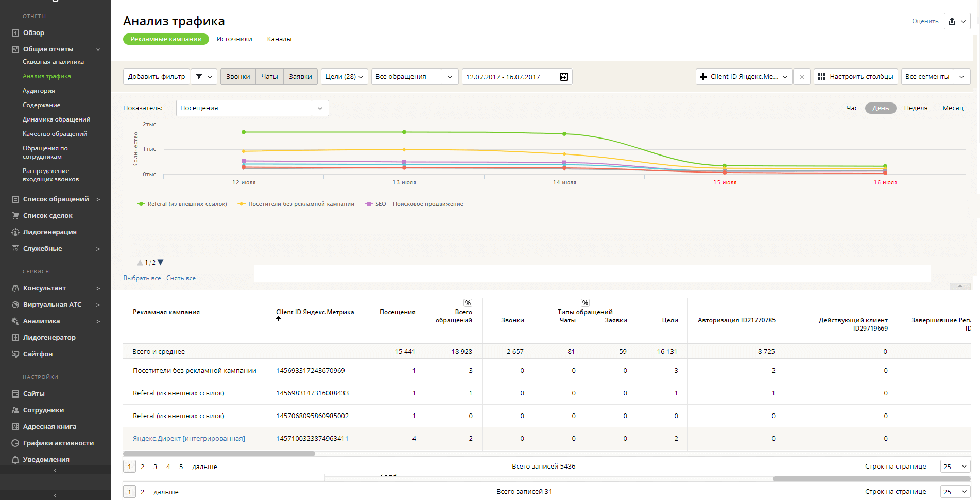Open the Посещения indicator dropdown
This screenshot has height=500, width=980.
pos(252,108)
